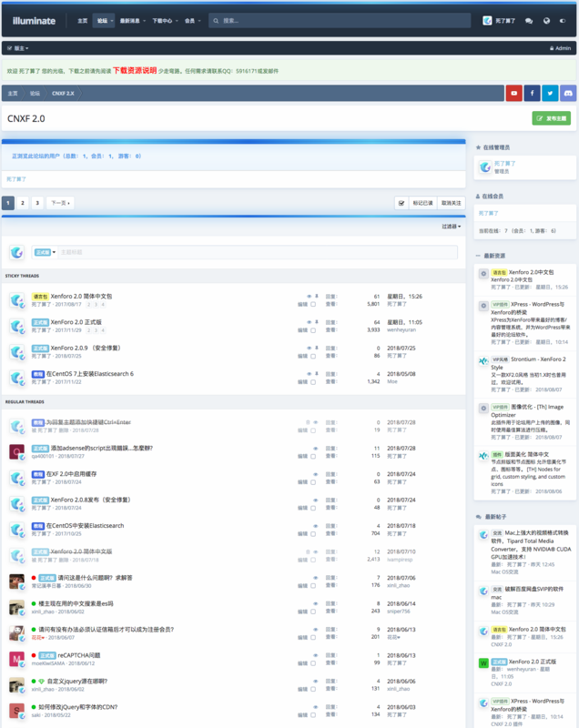Click 主页 breadcrumb item

pos(13,94)
